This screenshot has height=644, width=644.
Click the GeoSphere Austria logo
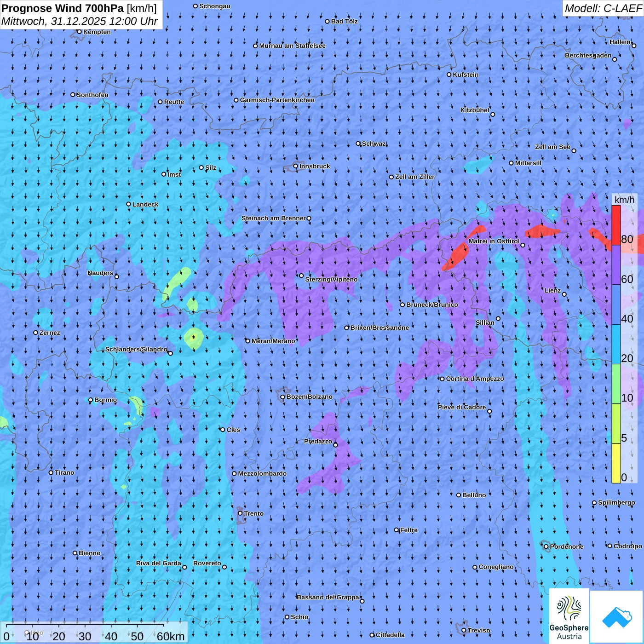(x=569, y=616)
